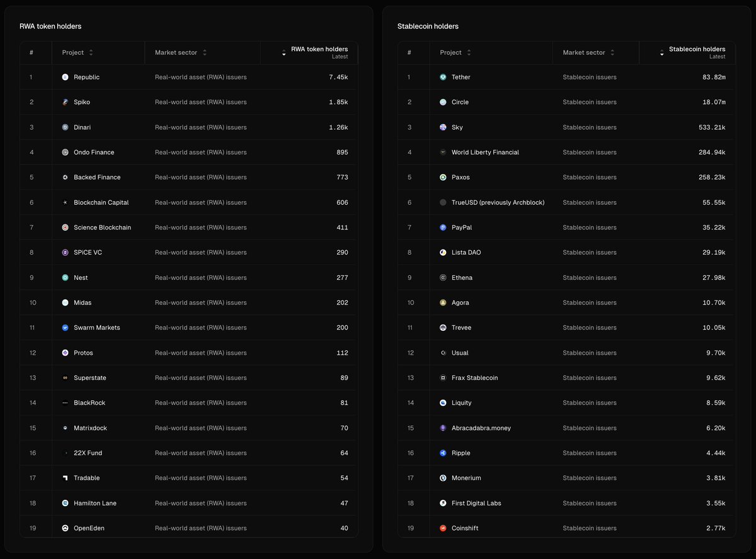Screen dimensions: 756x559
Task: Click Paxos's 258.23k holders value
Action: coord(712,177)
